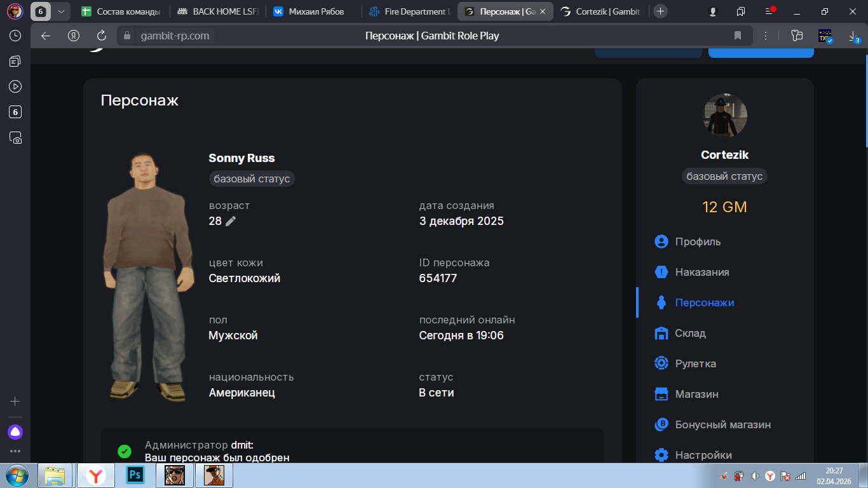Click the Action Center flag tray icon
Viewport: 868px width, 488px height.
(785, 476)
